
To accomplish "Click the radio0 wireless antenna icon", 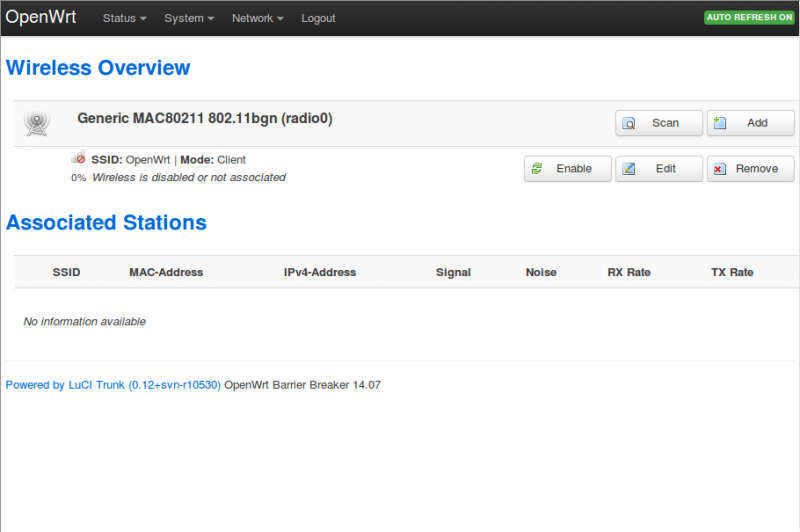I will pyautogui.click(x=37, y=123).
